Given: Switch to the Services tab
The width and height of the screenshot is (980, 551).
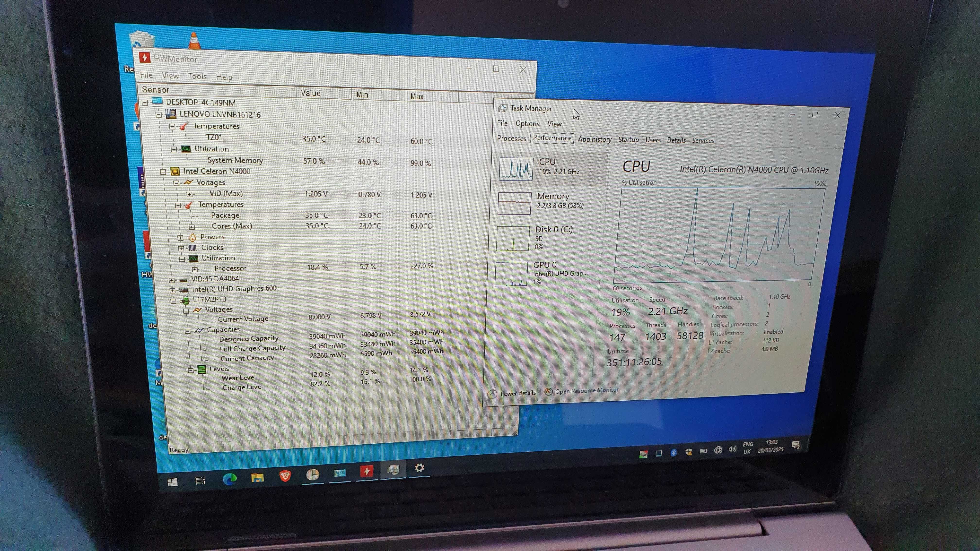Looking at the screenshot, I should [x=703, y=141].
